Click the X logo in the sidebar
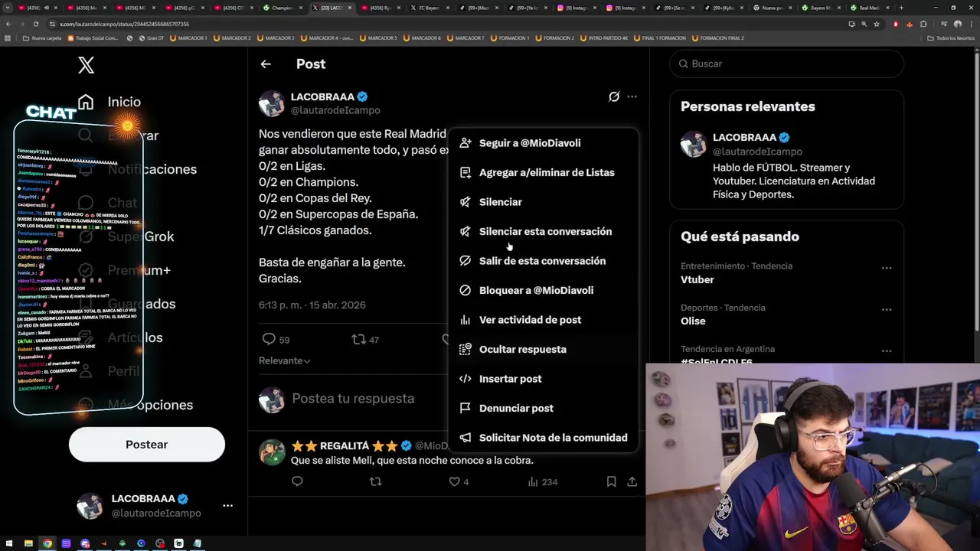 (86, 65)
